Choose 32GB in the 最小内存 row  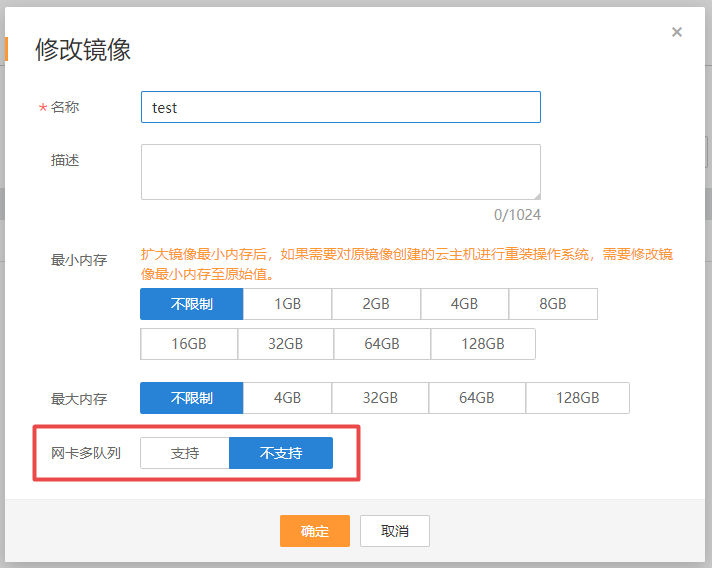point(286,344)
